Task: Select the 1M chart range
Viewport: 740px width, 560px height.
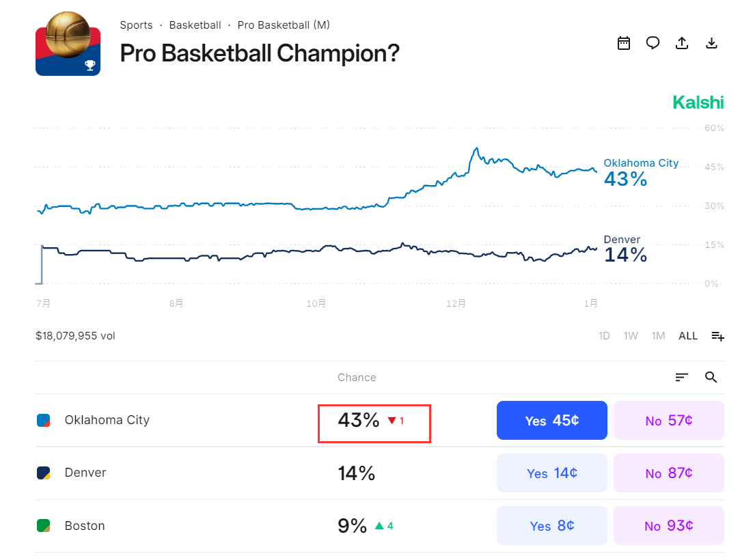Action: click(658, 336)
